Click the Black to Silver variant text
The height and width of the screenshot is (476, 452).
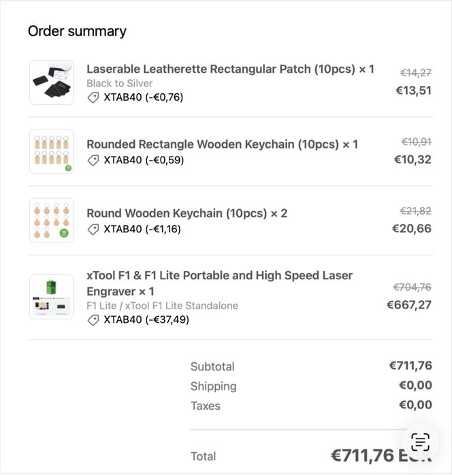point(119,83)
